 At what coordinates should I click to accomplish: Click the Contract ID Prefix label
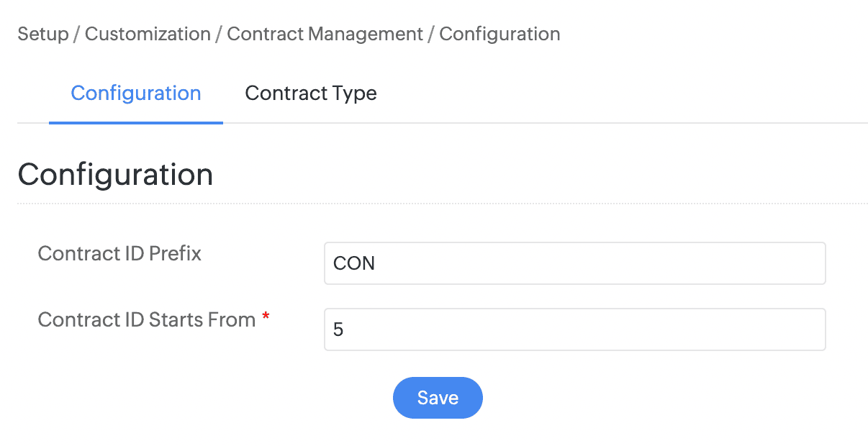(x=119, y=254)
